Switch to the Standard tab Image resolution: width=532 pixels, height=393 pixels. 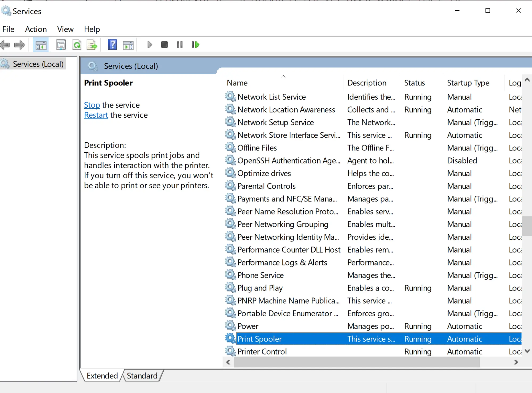point(142,376)
